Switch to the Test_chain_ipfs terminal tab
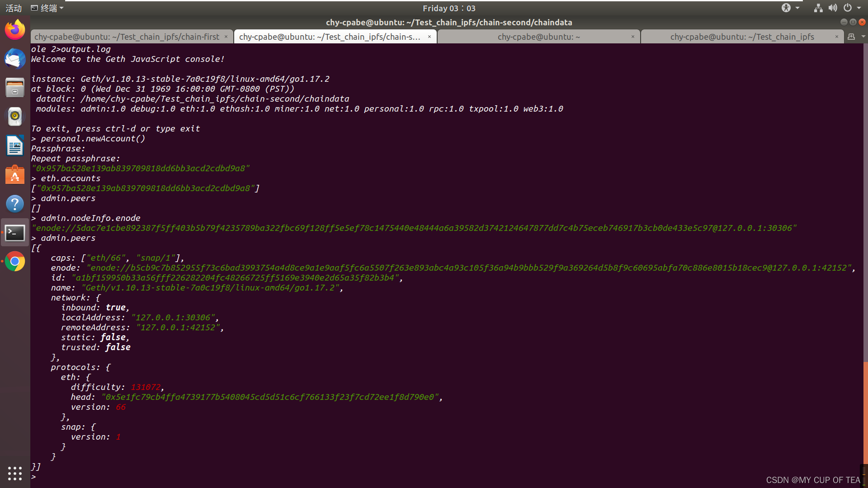Viewport: 868px width, 488px height. pos(742,37)
